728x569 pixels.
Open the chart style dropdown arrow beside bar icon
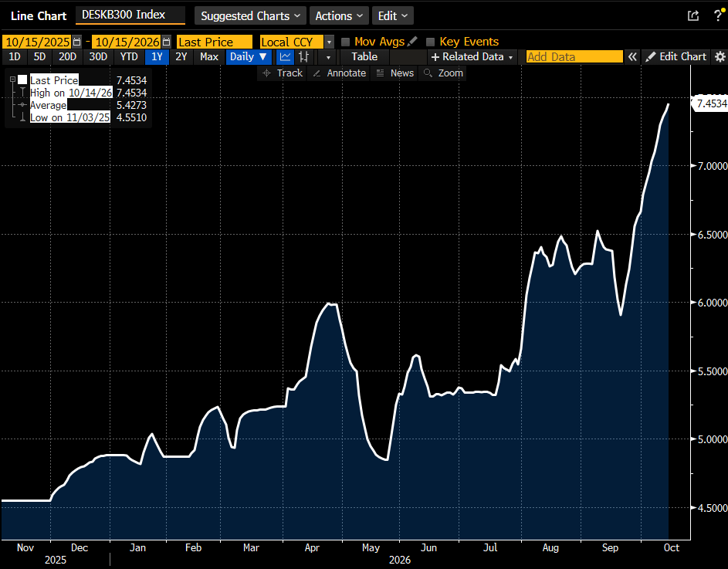coord(328,57)
